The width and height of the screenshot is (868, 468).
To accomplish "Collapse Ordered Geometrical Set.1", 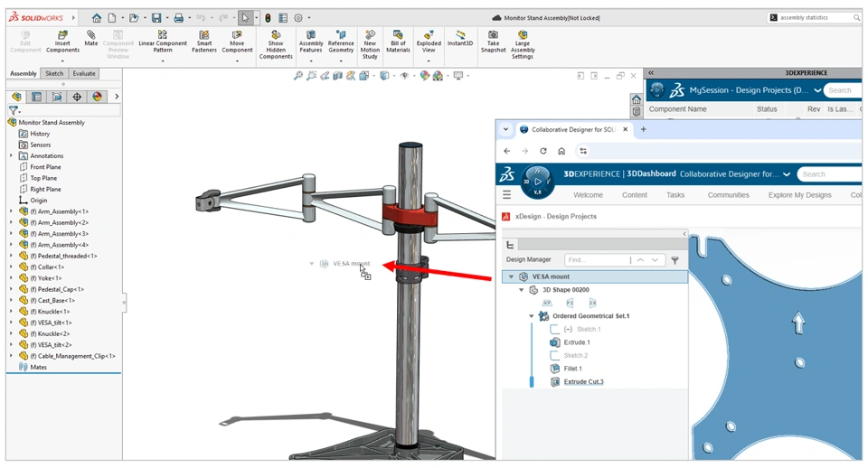I will click(532, 316).
